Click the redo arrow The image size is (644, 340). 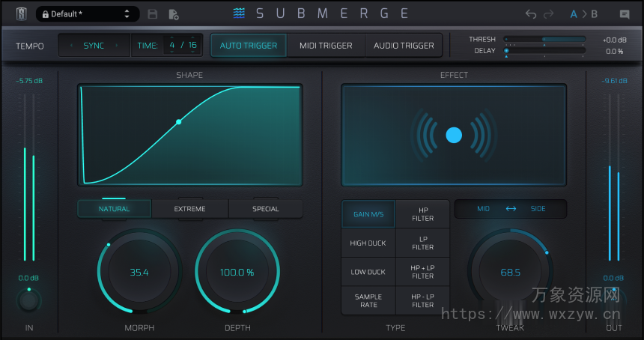pyautogui.click(x=548, y=14)
